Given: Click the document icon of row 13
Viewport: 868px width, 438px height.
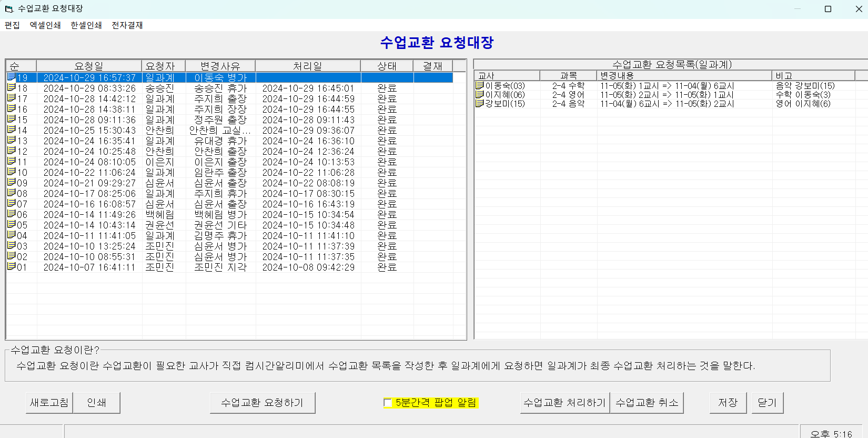Looking at the screenshot, I should [12, 140].
